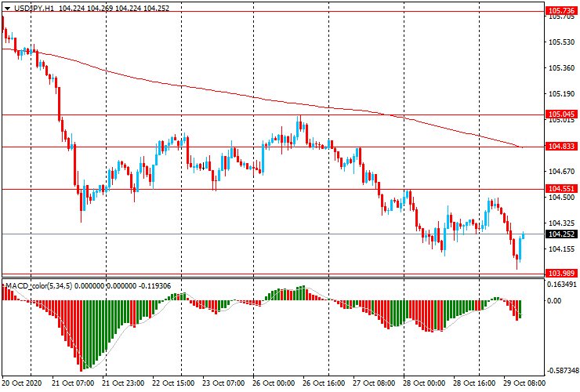Image resolution: width=580 pixels, height=392 pixels.
Task: Select the red 104.833 price level tag
Action: (561, 146)
